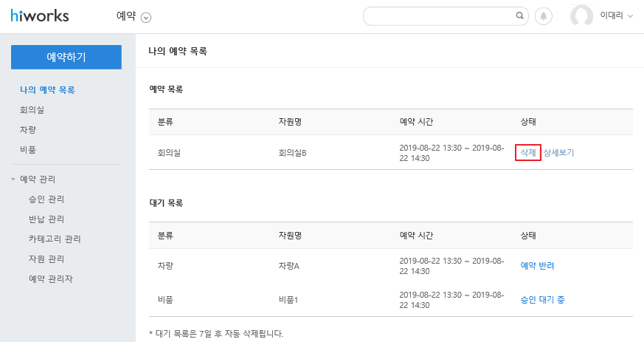This screenshot has height=342, width=644.
Task: Collapse the 예약 관리 tree section
Action: (13, 179)
